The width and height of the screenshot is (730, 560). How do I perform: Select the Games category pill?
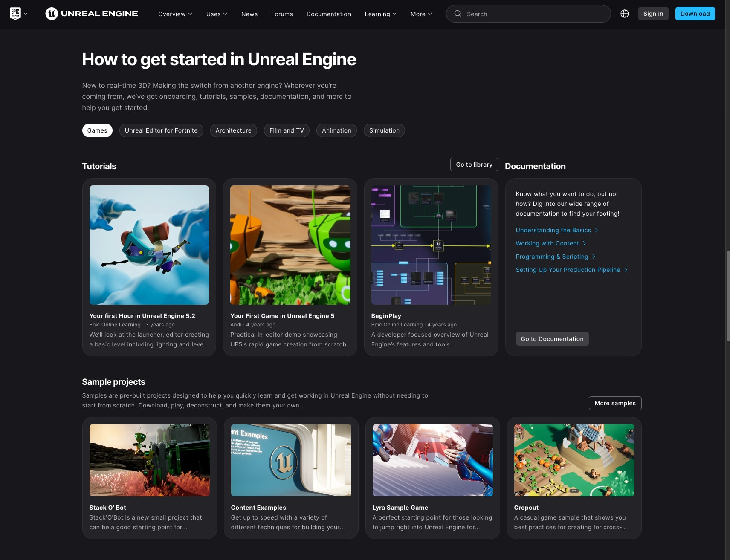click(97, 130)
